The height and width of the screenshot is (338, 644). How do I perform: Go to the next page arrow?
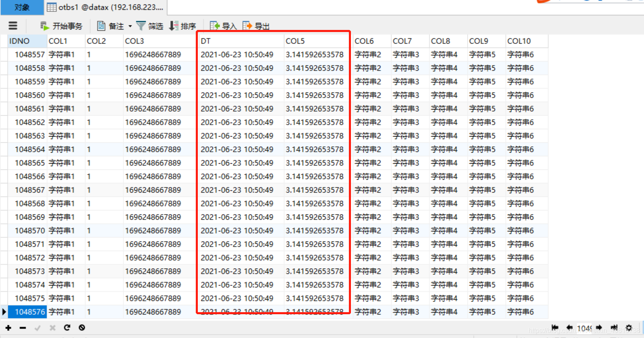pyautogui.click(x=599, y=328)
